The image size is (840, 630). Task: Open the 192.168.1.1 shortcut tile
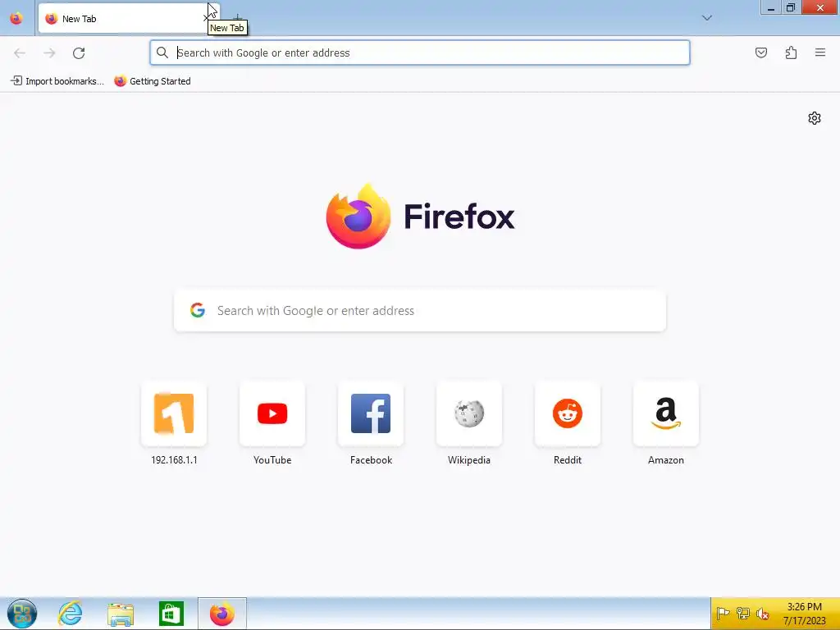[x=174, y=413]
